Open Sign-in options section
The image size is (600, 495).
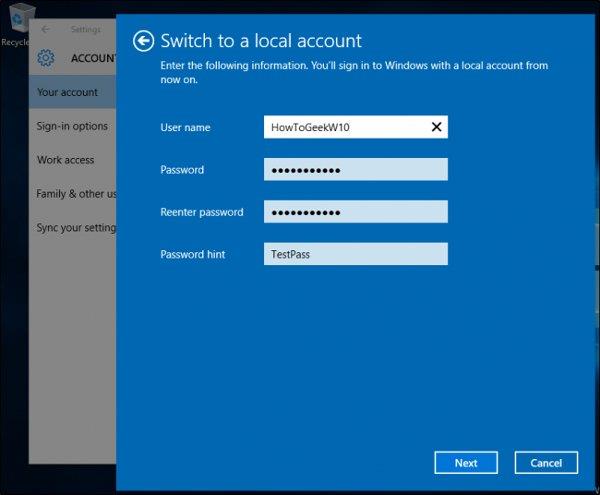pyautogui.click(x=72, y=126)
